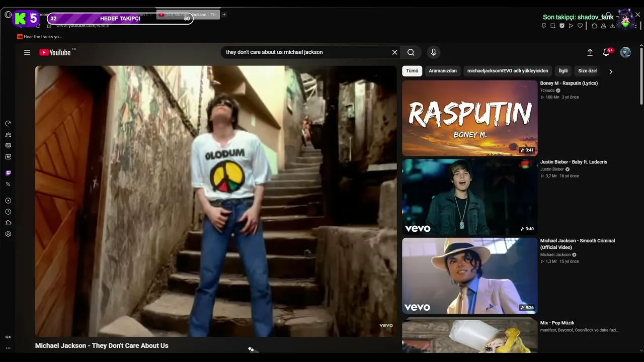Open the profile icon in the browser toolbar
Image resolution: width=644 pixels, height=362 pixels.
604,26
